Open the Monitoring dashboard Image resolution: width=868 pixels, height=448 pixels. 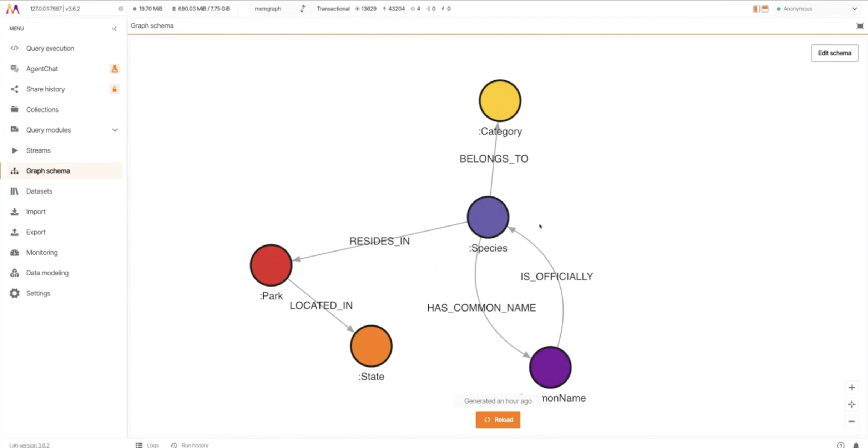pyautogui.click(x=42, y=252)
